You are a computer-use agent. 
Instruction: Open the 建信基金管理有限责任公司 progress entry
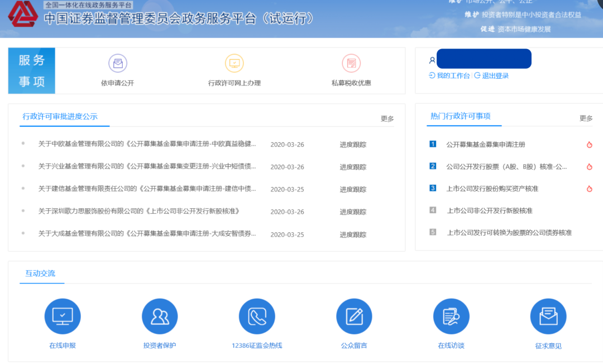pos(147,188)
